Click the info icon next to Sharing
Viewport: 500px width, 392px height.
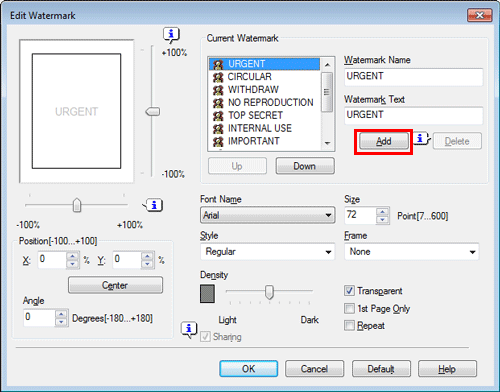pos(189,330)
